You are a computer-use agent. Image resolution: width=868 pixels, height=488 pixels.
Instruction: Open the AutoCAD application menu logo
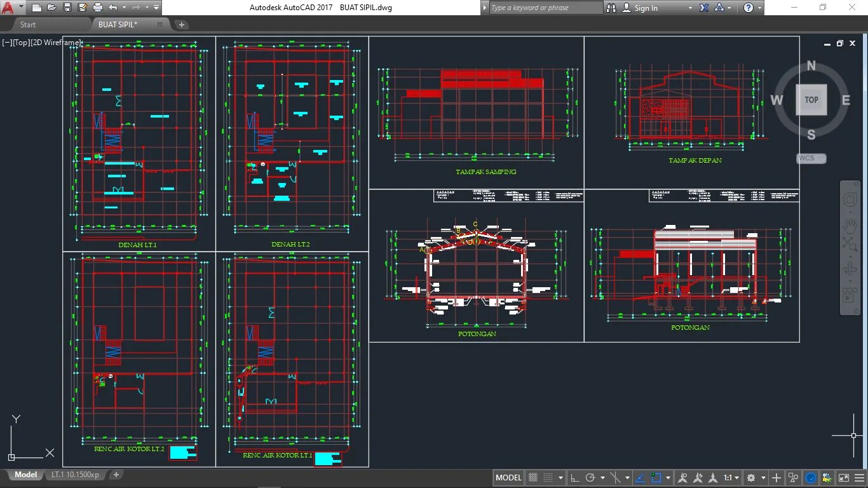click(8, 8)
